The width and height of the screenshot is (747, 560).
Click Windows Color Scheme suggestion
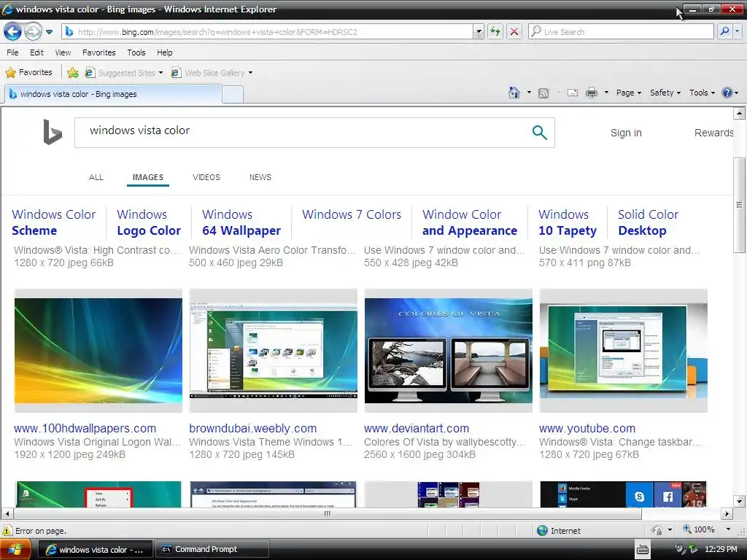click(x=54, y=222)
